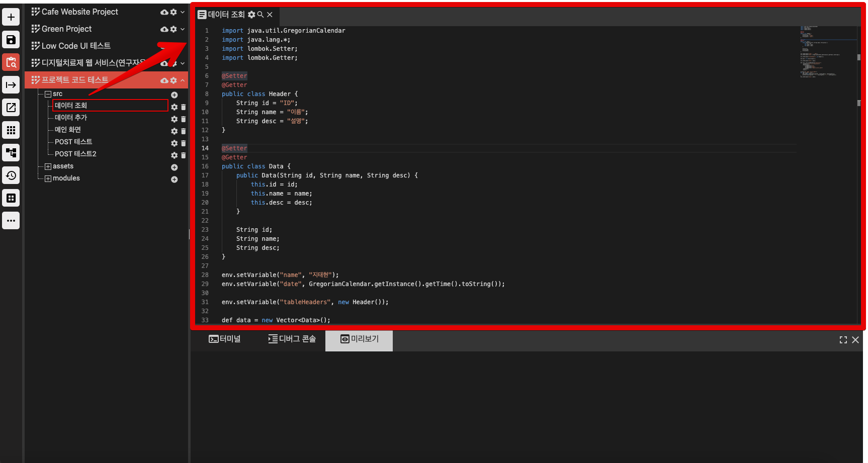Viewport: 868px width, 463px height.
Task: Click the search icon in editor tab
Action: [x=261, y=15]
